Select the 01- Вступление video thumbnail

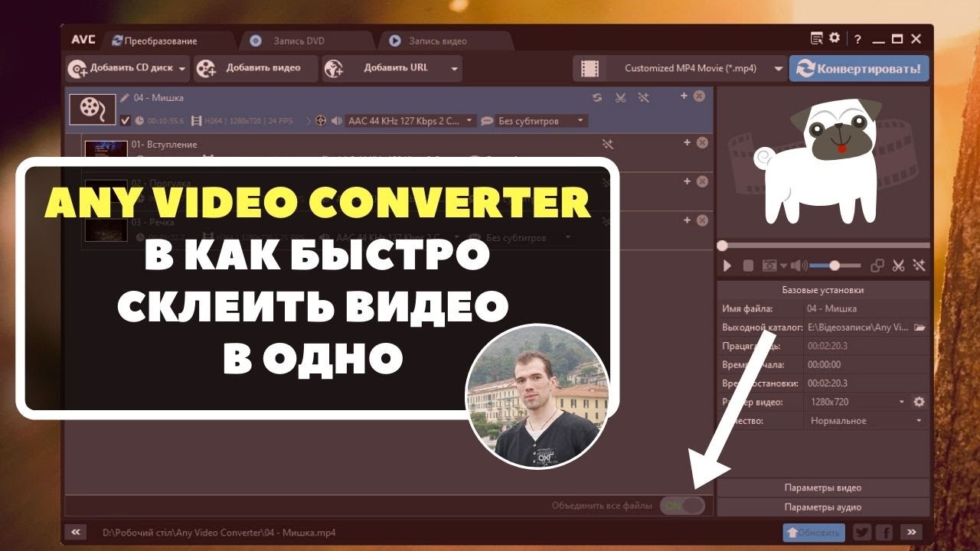pyautogui.click(x=106, y=151)
